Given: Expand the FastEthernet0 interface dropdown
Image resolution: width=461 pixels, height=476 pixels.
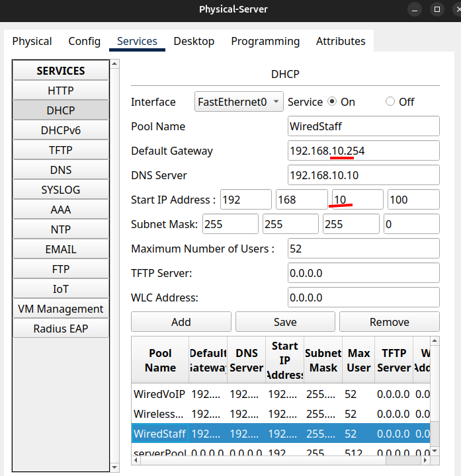Looking at the screenshot, I should (x=239, y=102).
